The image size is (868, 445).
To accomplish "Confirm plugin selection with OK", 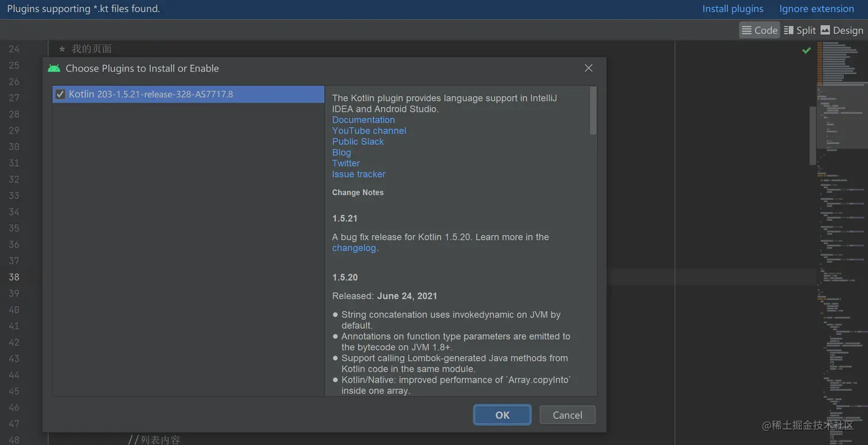I will 502,415.
